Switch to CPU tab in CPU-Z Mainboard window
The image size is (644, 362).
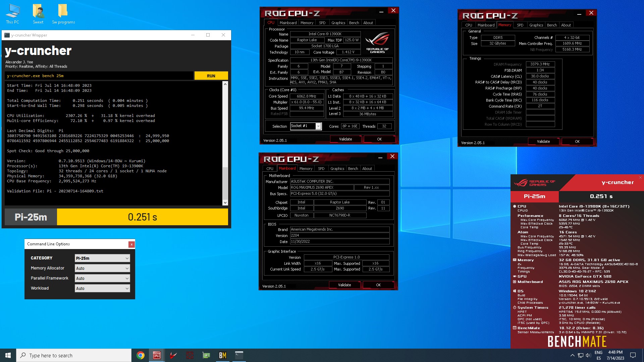(270, 169)
